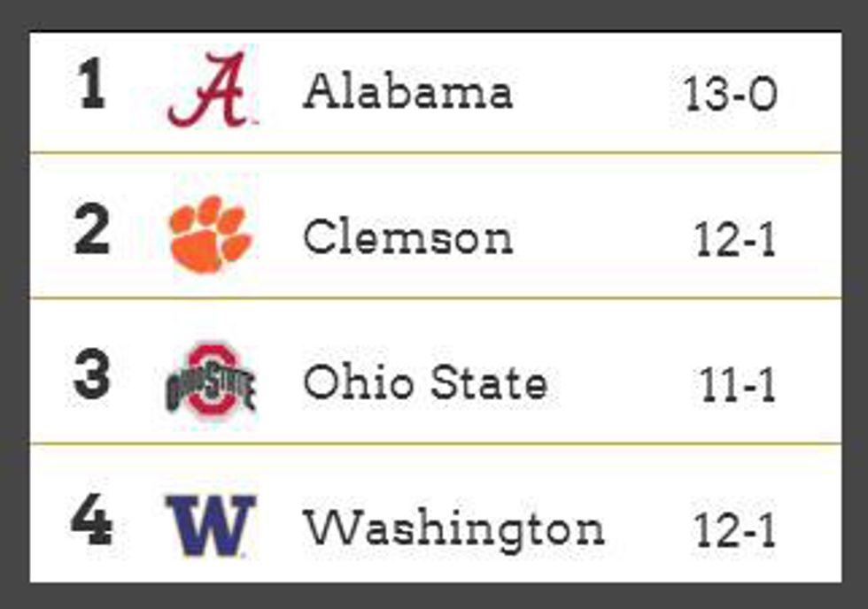The width and height of the screenshot is (868, 609).
Task: Select the Clemson orange tiger paw logo
Action: [x=211, y=235]
